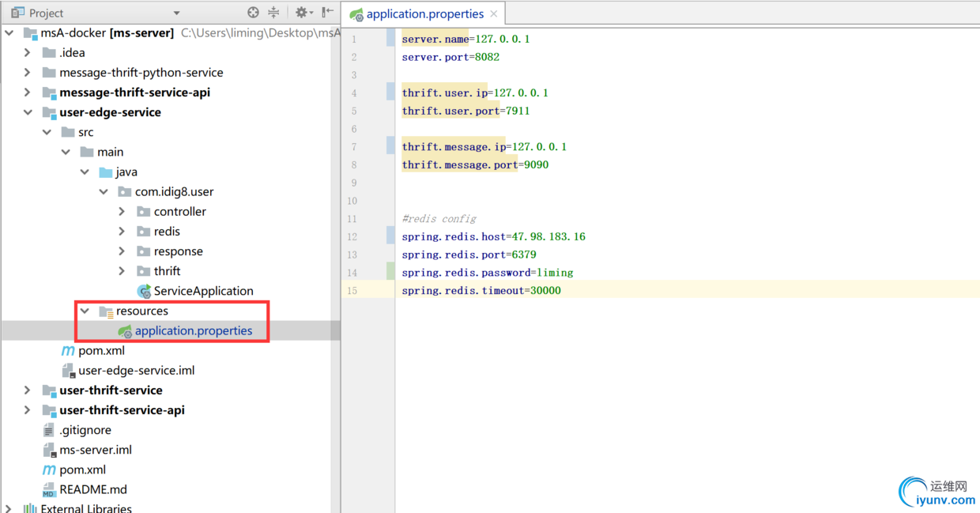This screenshot has height=513, width=980.
Task: Click the message-thrift-service-api module icon
Action: click(x=49, y=92)
